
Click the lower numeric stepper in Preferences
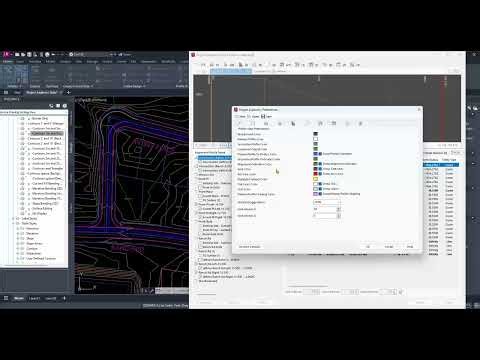[339, 216]
